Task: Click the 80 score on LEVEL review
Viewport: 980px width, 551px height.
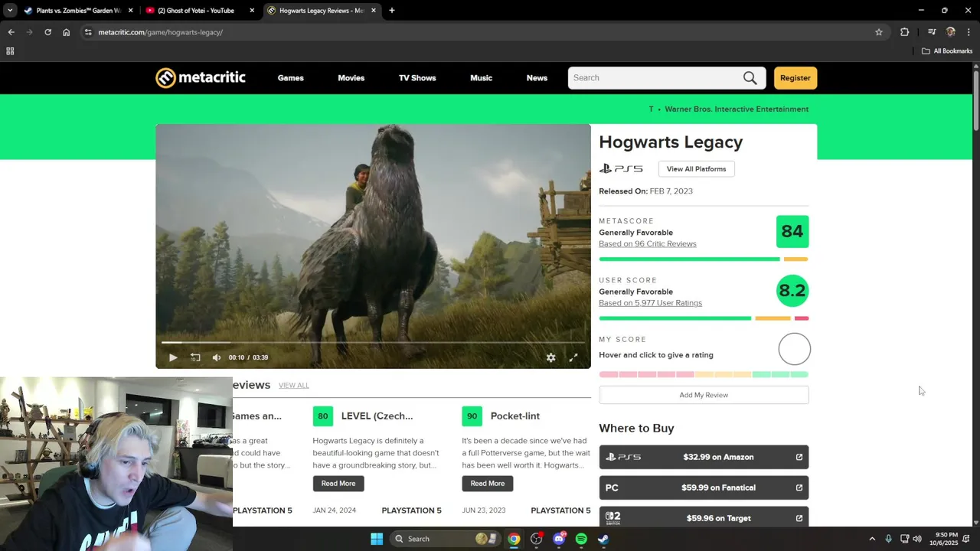Action: coord(323,416)
